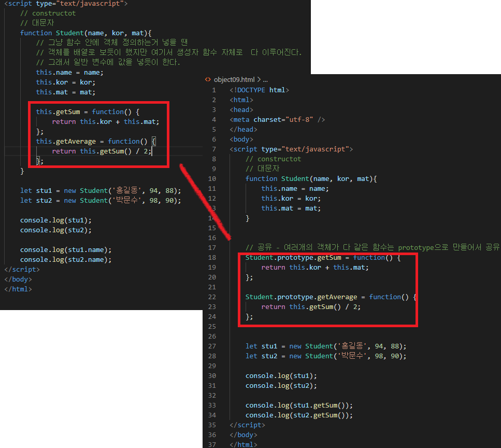
Task: Click 'Student.prototype.getSum' on line 18
Action: [293, 258]
